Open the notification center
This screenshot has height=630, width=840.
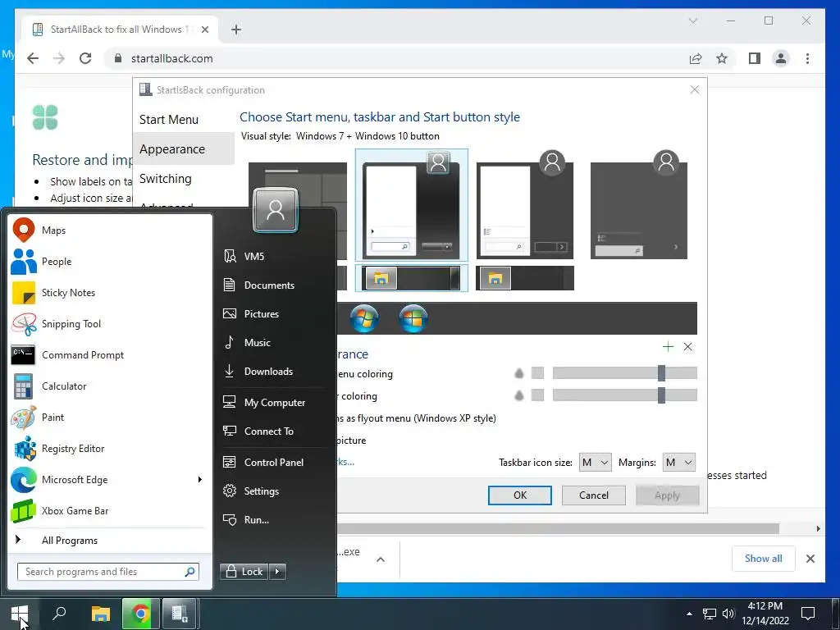(x=808, y=614)
